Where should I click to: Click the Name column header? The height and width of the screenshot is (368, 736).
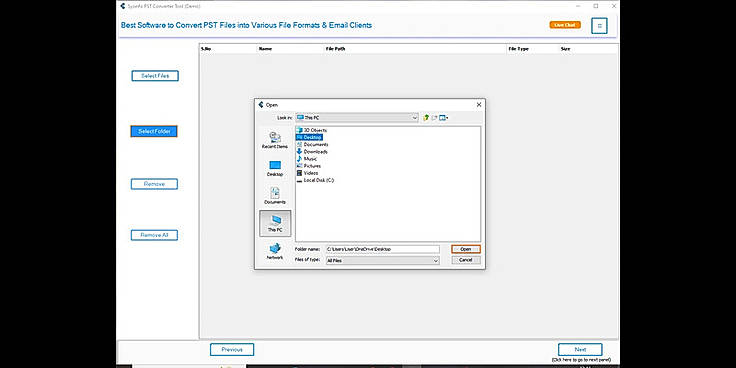click(265, 49)
